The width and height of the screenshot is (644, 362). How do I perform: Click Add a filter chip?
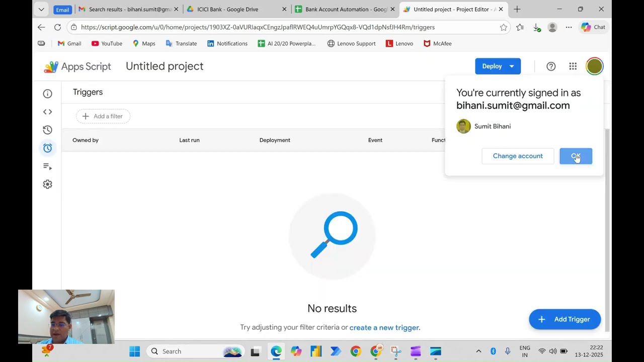103,116
